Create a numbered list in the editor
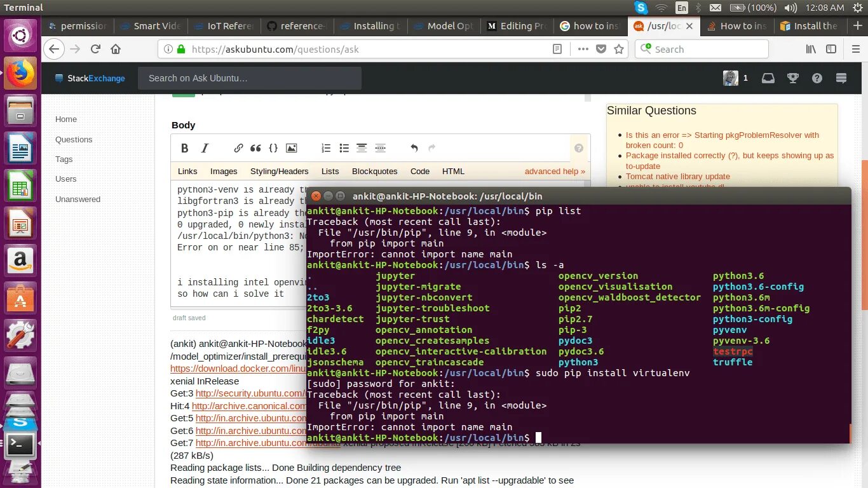 pos(326,148)
